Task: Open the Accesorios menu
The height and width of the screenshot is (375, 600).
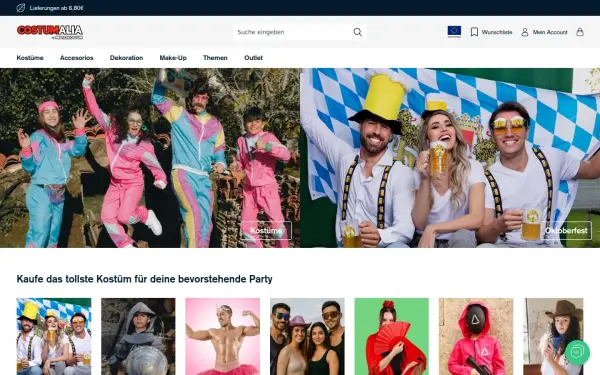Action: click(77, 58)
